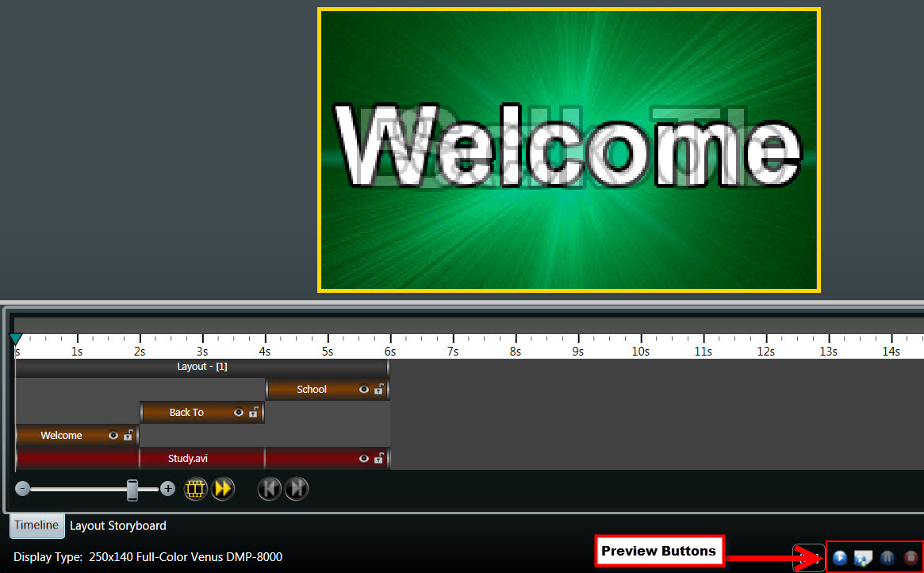This screenshot has width=924, height=573.
Task: Hide the School layer with eye icon
Action: coord(364,390)
